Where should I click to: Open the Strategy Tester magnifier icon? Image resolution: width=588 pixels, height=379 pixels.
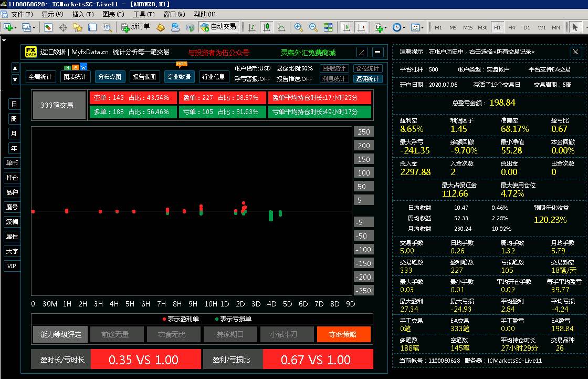tap(107, 27)
